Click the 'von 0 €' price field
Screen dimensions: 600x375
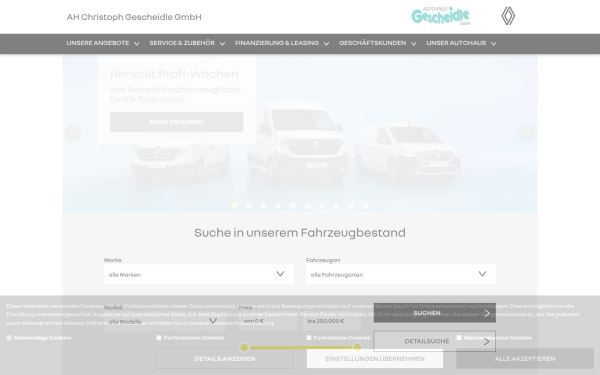coord(268,321)
